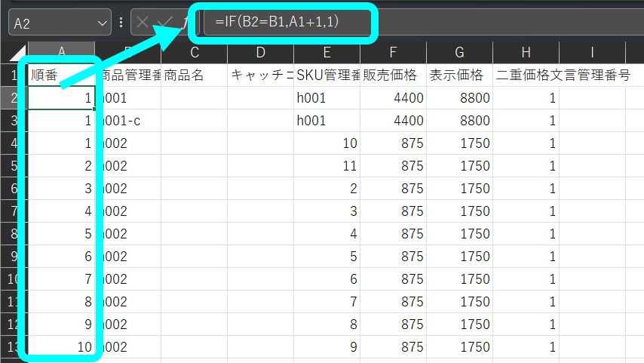Select cell E2 containing h001
Image resolution: width=644 pixels, height=363 pixels.
[x=327, y=98]
